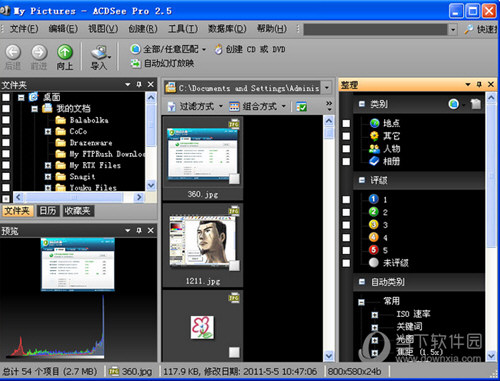
Task: Click the quick search magnifier icon
Action: [468, 29]
